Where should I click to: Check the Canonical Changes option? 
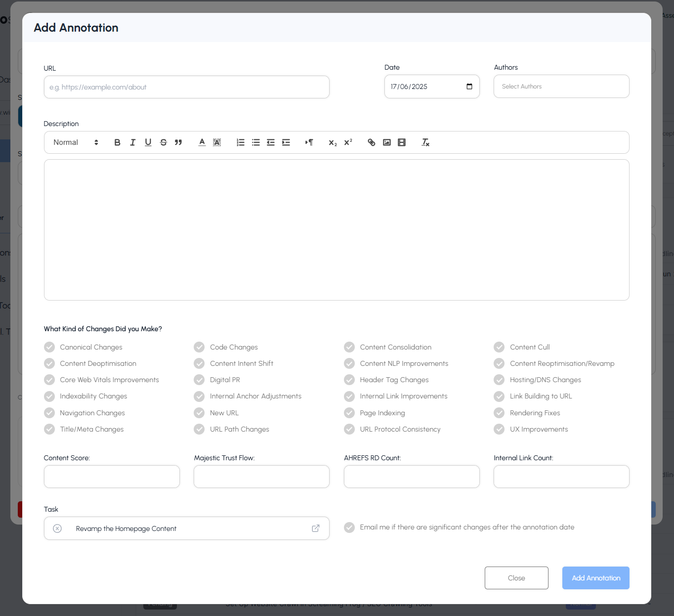(49, 347)
